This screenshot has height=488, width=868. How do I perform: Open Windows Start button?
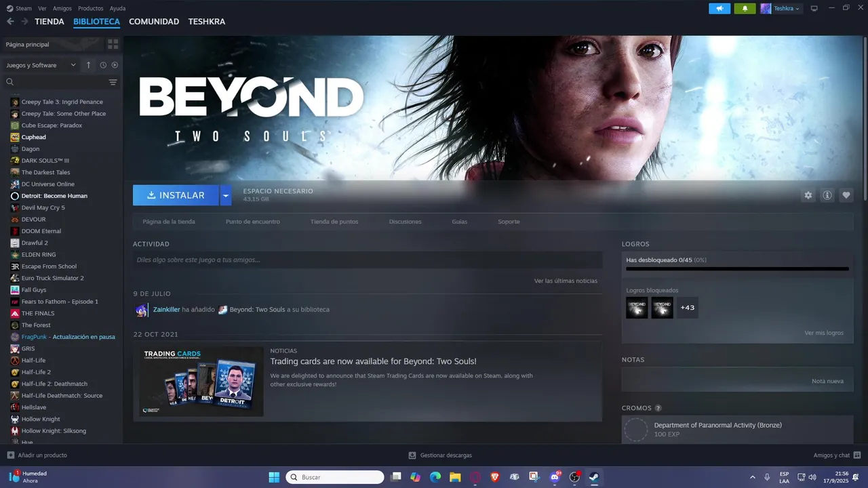(x=274, y=477)
